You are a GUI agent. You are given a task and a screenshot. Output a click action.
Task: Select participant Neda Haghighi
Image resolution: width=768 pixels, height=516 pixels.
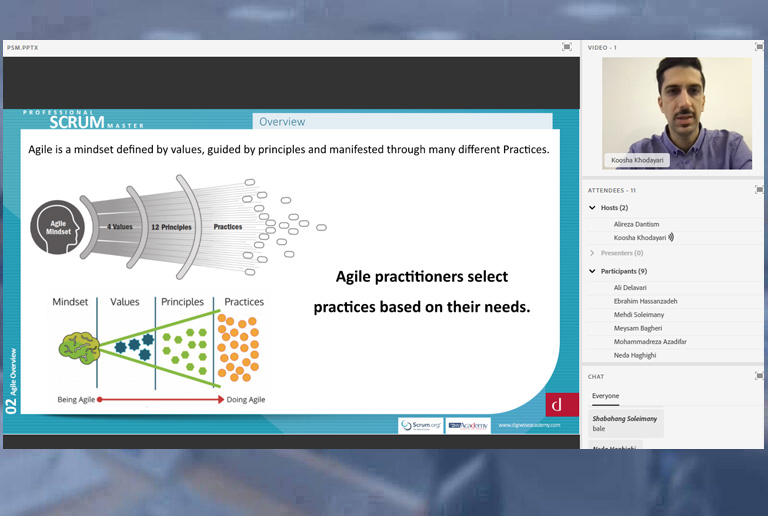635,355
